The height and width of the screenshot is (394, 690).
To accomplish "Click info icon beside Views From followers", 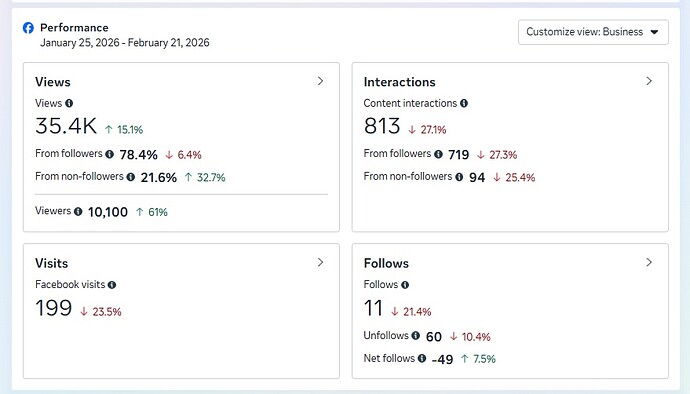I will 110,154.
